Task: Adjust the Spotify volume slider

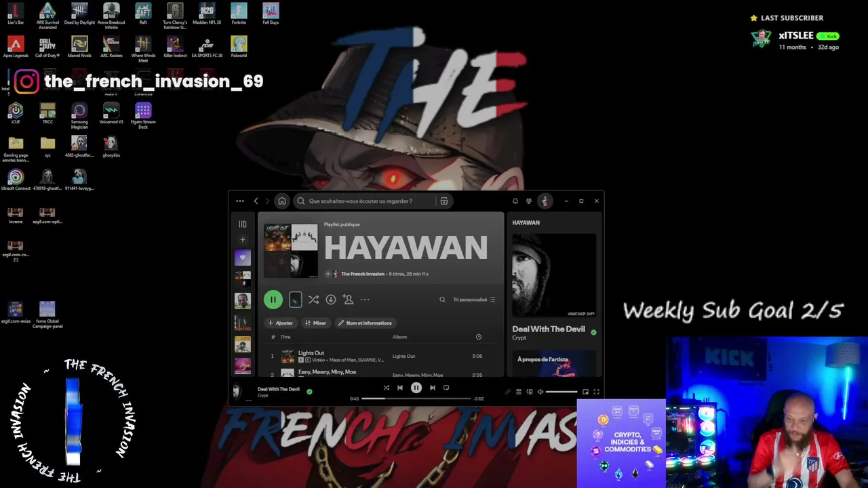Action: [561, 392]
